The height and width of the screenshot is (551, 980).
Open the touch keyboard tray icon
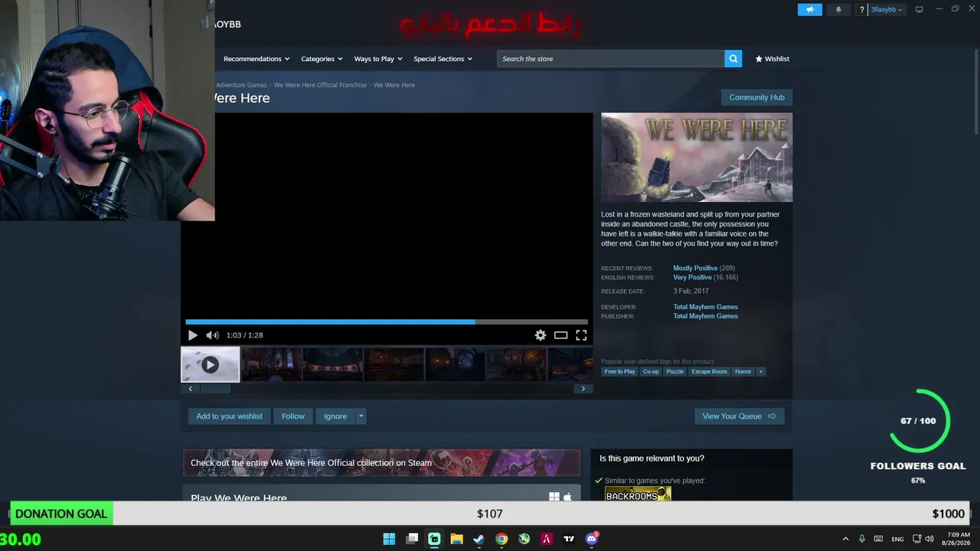tap(878, 539)
